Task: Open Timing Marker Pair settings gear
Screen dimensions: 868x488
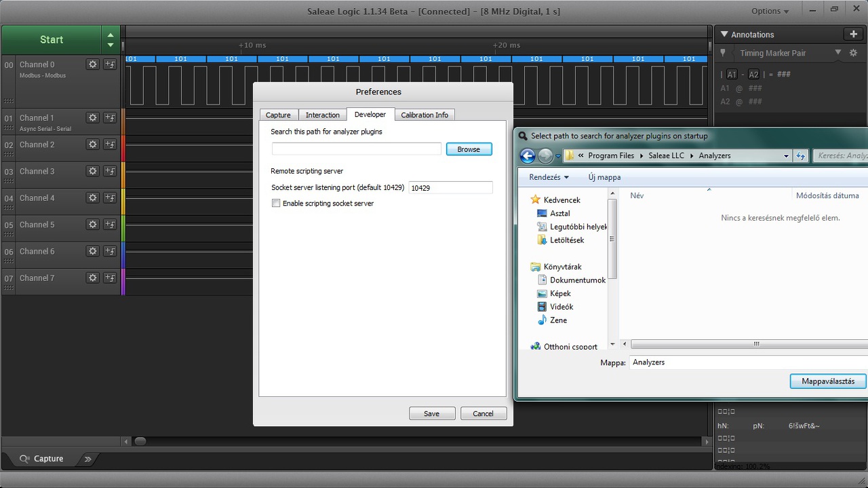Action: point(854,53)
